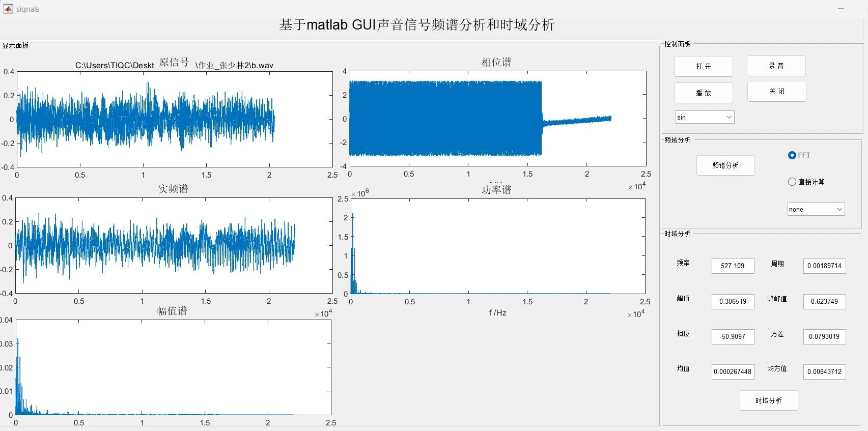This screenshot has width=868, height=431.
Task: Click the 频域分析 panel title
Action: coord(678,140)
